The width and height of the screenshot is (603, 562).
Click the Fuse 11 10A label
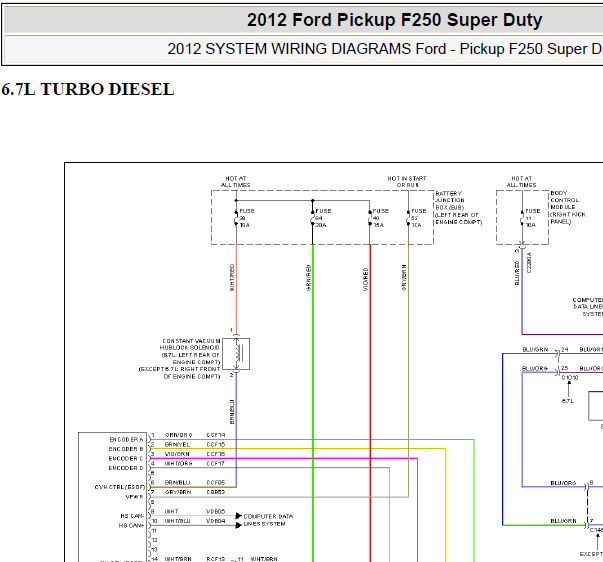coord(533,218)
